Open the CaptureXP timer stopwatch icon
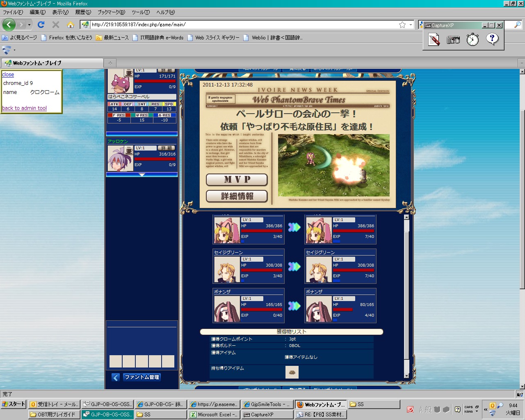 tap(472, 40)
